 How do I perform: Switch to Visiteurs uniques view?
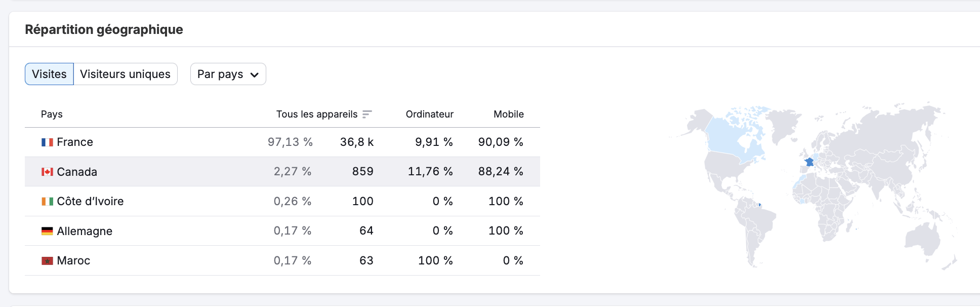tap(125, 74)
